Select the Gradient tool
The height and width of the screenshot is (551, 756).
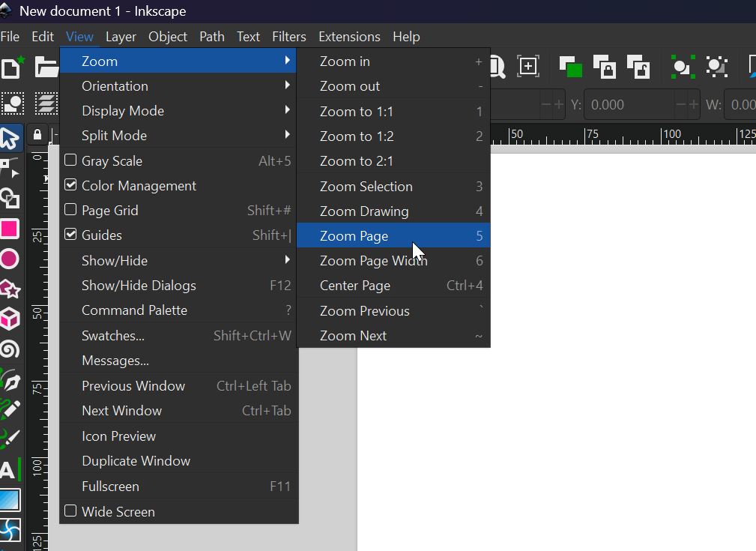coord(10,500)
